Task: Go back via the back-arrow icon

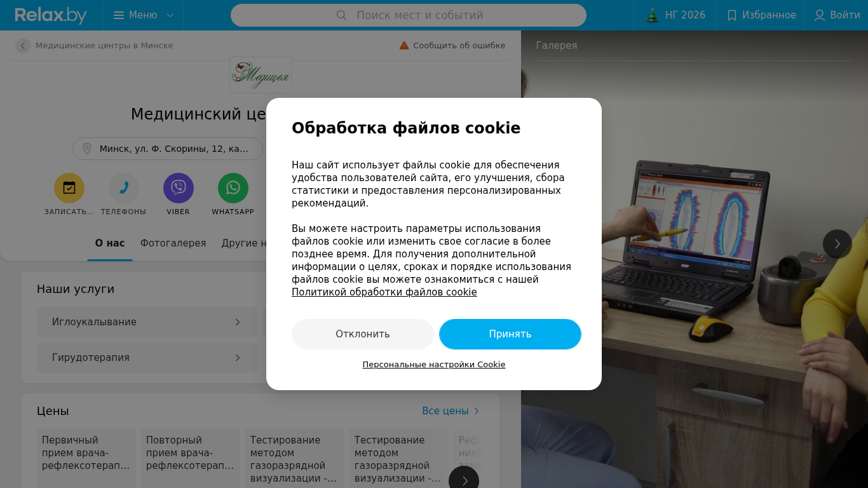Action: [23, 46]
